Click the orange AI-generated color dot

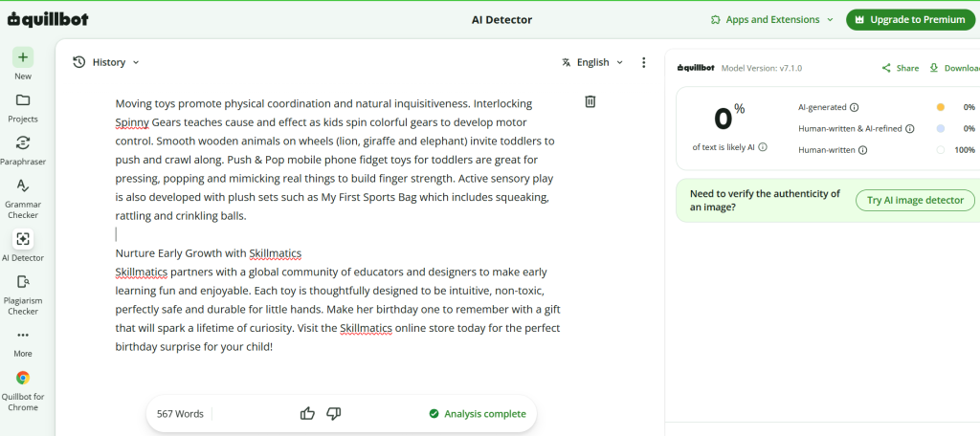[941, 107]
